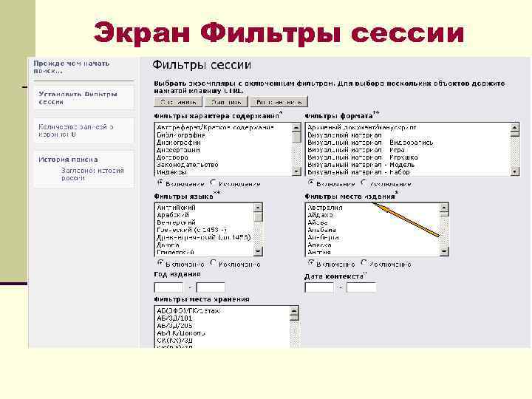Open the search history entry Заглавие: история россии

pyautogui.click(x=92, y=174)
